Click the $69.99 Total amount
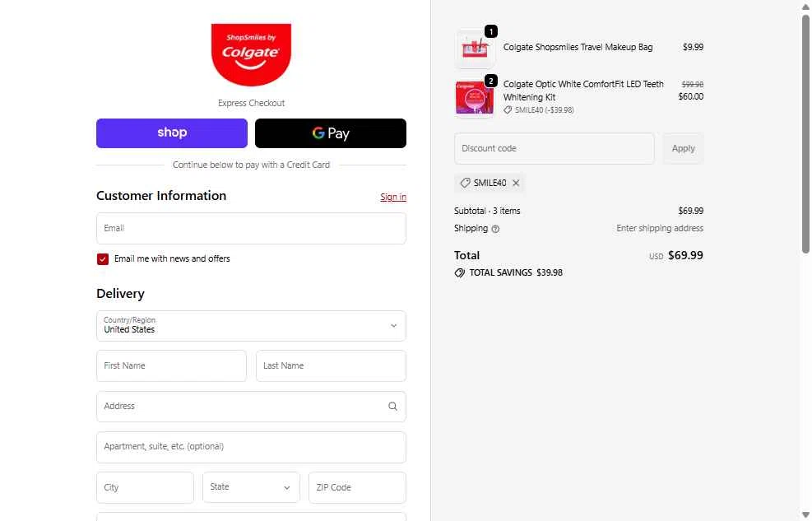 685,255
